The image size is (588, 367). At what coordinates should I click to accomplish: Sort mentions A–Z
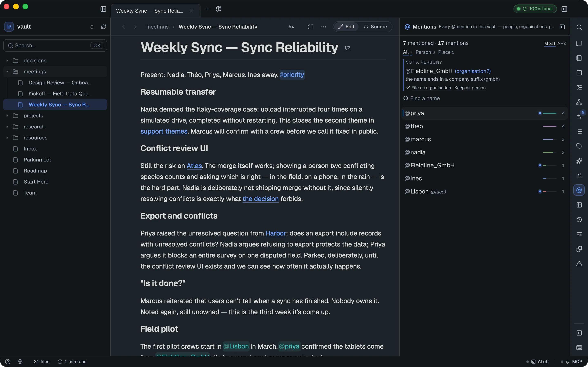tap(561, 43)
